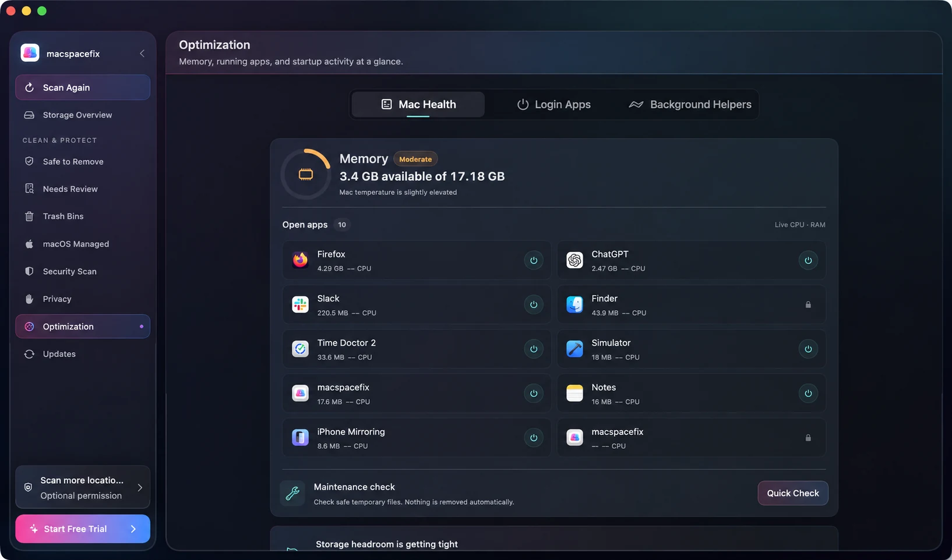Click the '3.4 GB available of 17.18 GB' text
952x560 pixels.
click(422, 176)
